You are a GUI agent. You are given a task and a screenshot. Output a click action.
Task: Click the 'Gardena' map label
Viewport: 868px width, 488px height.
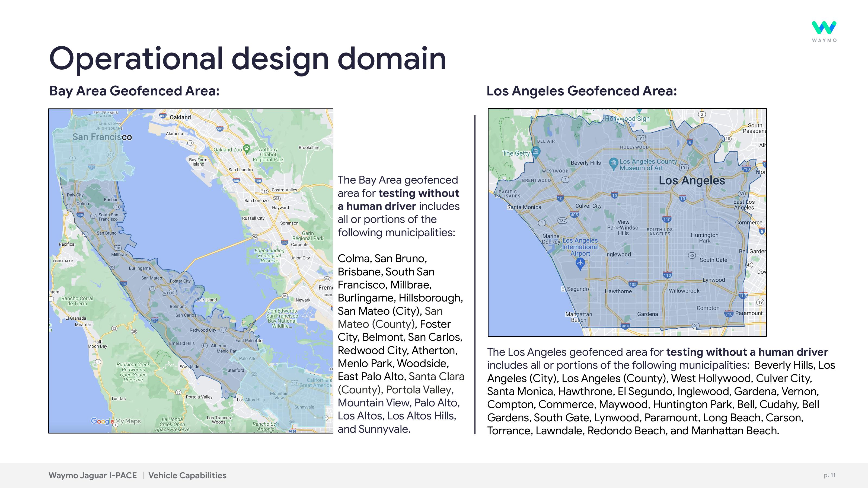tap(647, 314)
